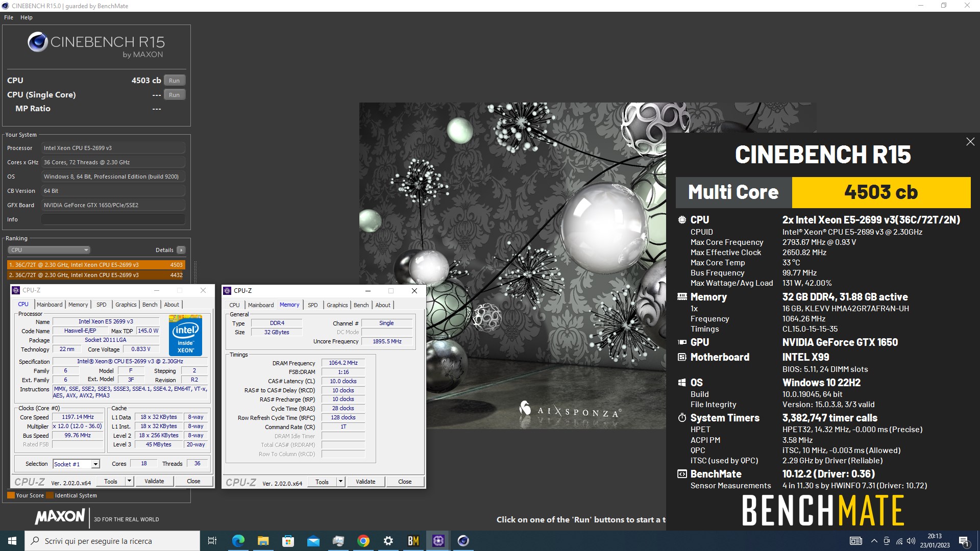Click the Info input field
Screen dimensions: 980x551
[x=113, y=219]
